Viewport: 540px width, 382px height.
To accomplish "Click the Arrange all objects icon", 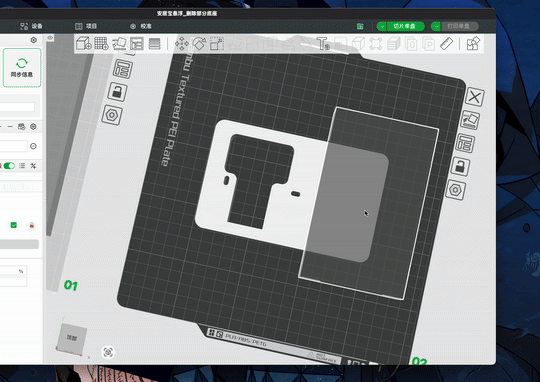I will [x=137, y=44].
